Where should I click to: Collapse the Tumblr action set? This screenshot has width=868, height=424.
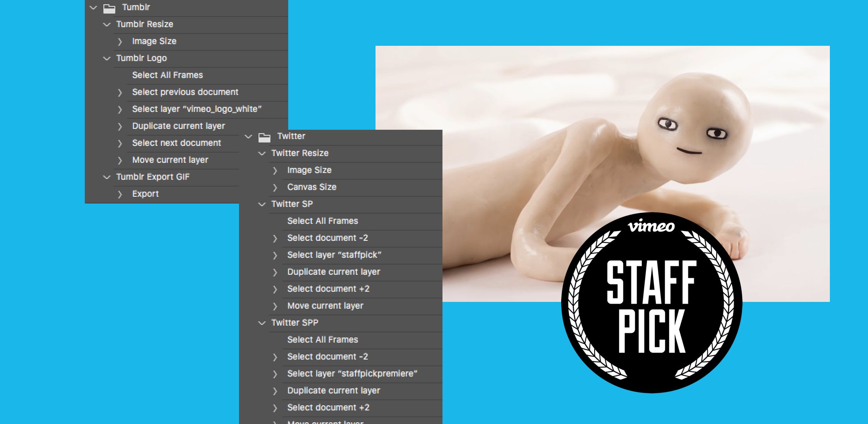93,8
